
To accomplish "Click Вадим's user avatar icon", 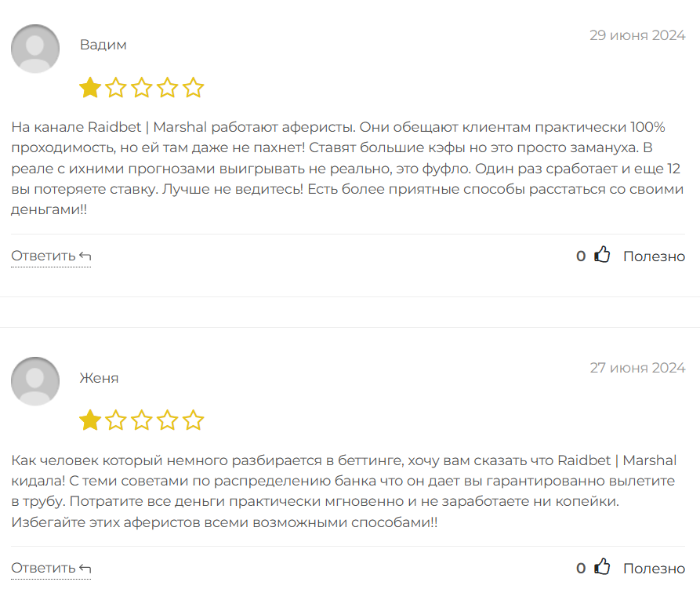I will [x=35, y=49].
